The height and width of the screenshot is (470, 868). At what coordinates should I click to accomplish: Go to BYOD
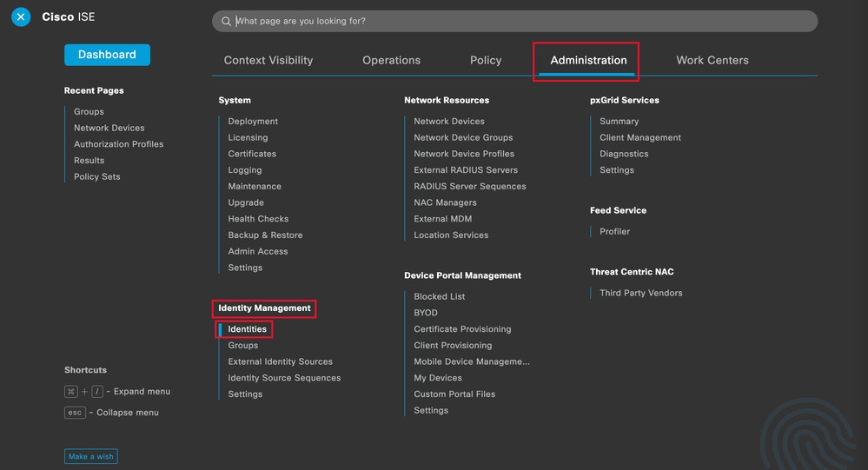pos(426,313)
